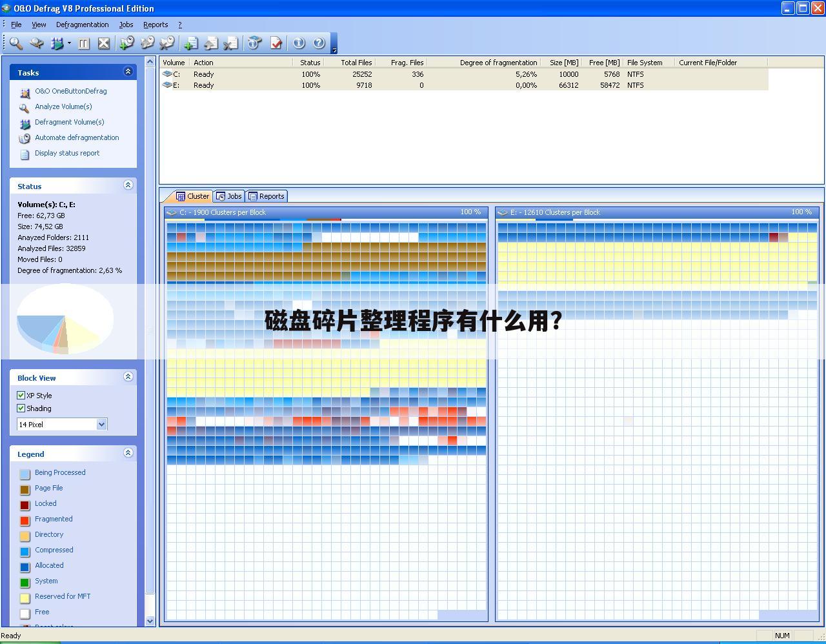Click the sidebar scroll down arrow

(x=150, y=621)
